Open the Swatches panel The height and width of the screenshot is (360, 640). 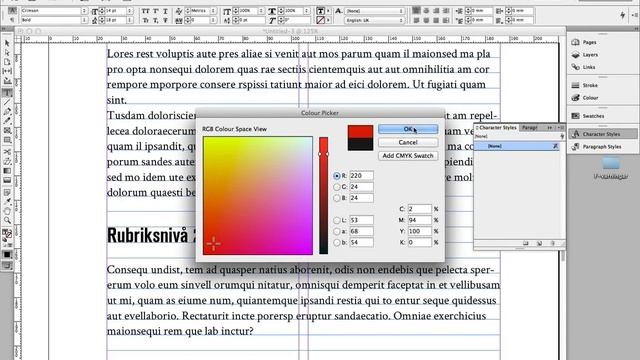(588, 116)
